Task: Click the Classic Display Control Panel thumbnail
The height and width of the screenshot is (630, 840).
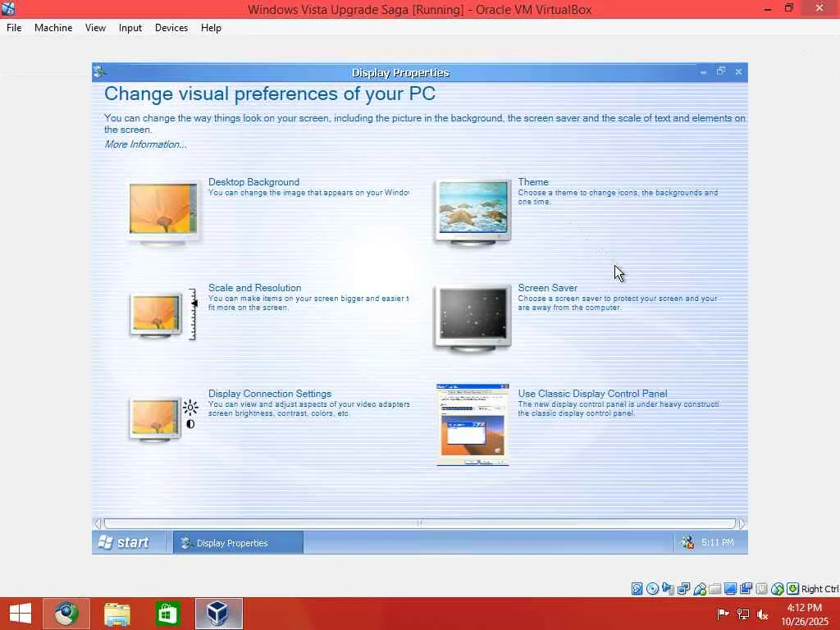Action: point(472,425)
